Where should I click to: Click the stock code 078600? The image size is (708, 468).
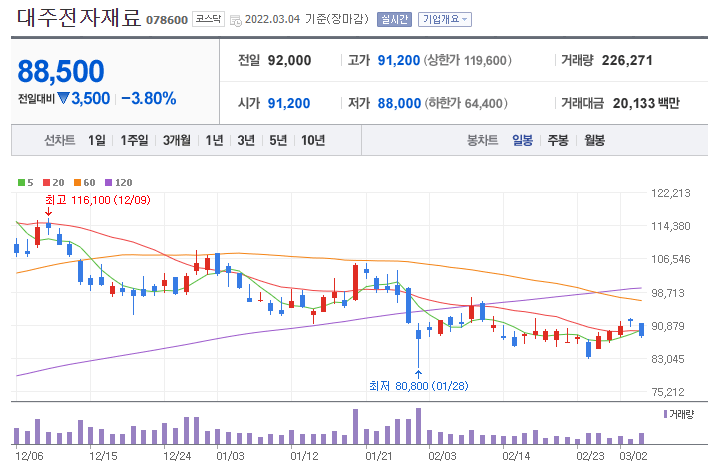tap(167, 20)
